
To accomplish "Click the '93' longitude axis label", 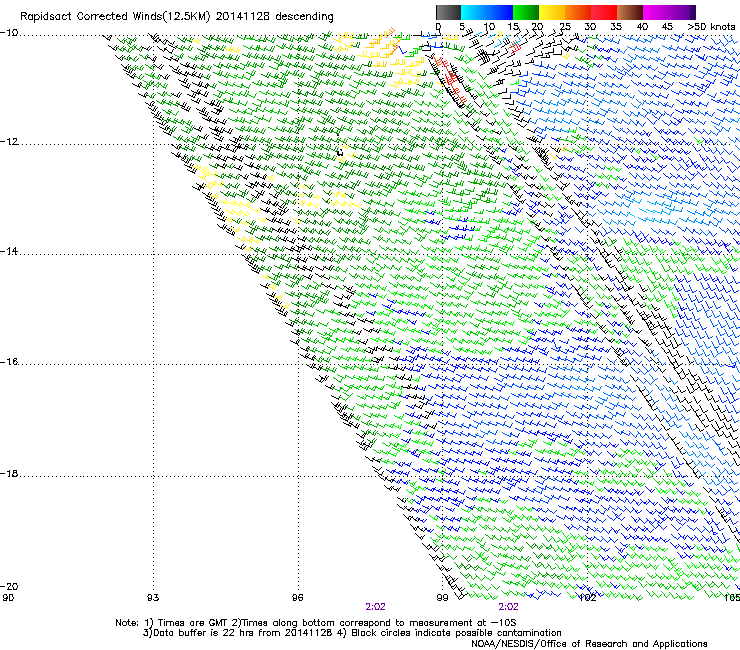I will pyautogui.click(x=153, y=598).
